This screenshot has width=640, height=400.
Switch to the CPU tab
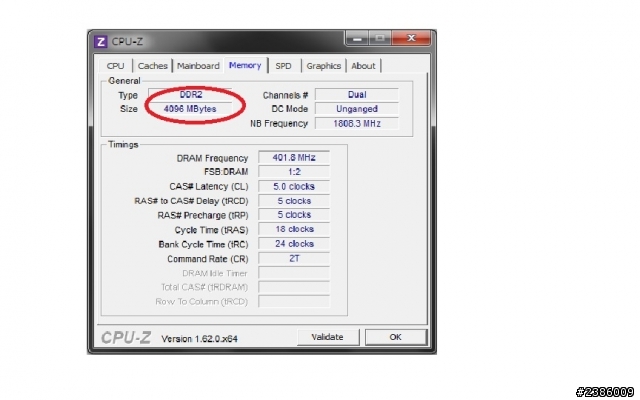116,66
